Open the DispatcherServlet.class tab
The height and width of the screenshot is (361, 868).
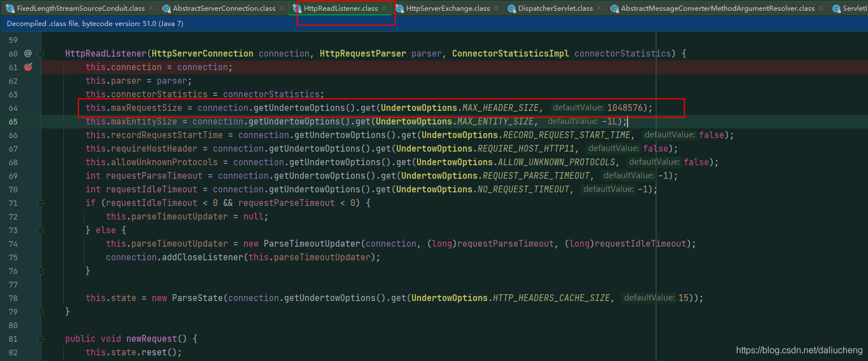point(555,8)
